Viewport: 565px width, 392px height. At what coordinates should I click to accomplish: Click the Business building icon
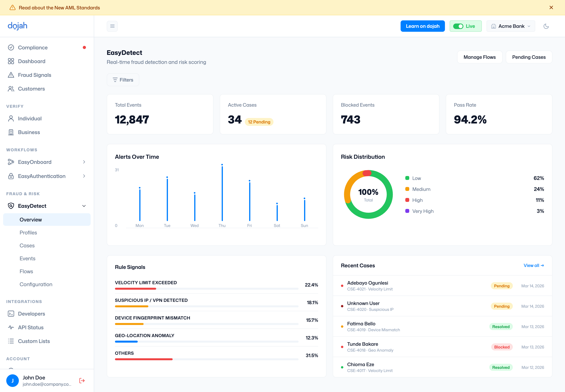pyautogui.click(x=11, y=132)
